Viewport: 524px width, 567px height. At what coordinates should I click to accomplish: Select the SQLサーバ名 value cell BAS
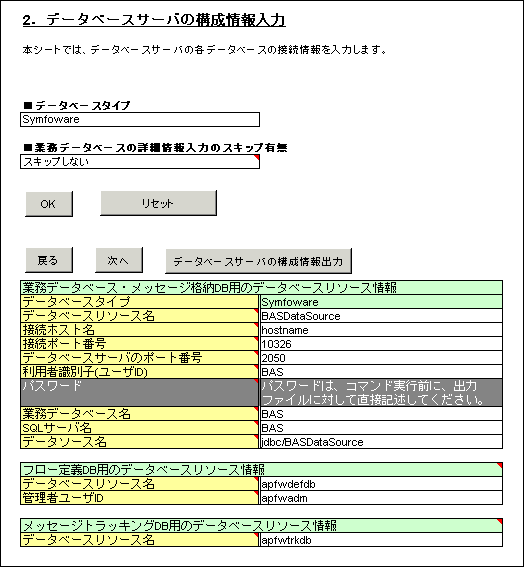point(381,428)
